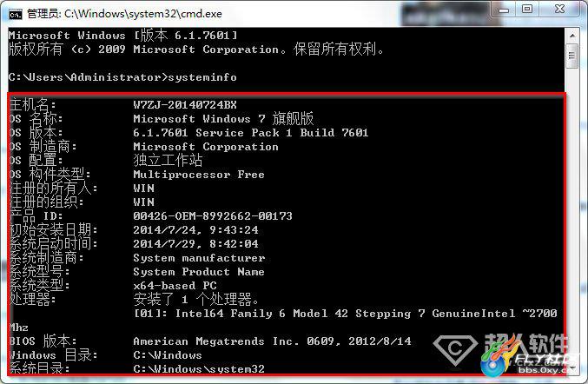The image size is (588, 384).
Task: Click the 2009 Microsoft Corporation copyright line
Action: pyautogui.click(x=196, y=50)
